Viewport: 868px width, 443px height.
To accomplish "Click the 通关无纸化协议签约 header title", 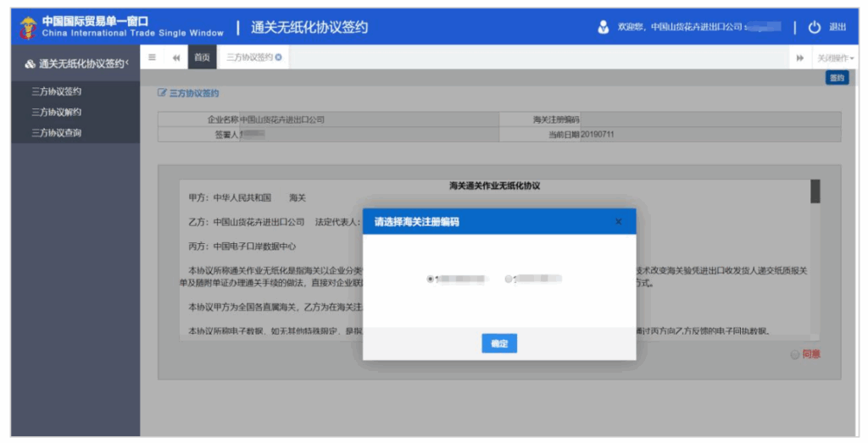I will point(309,27).
